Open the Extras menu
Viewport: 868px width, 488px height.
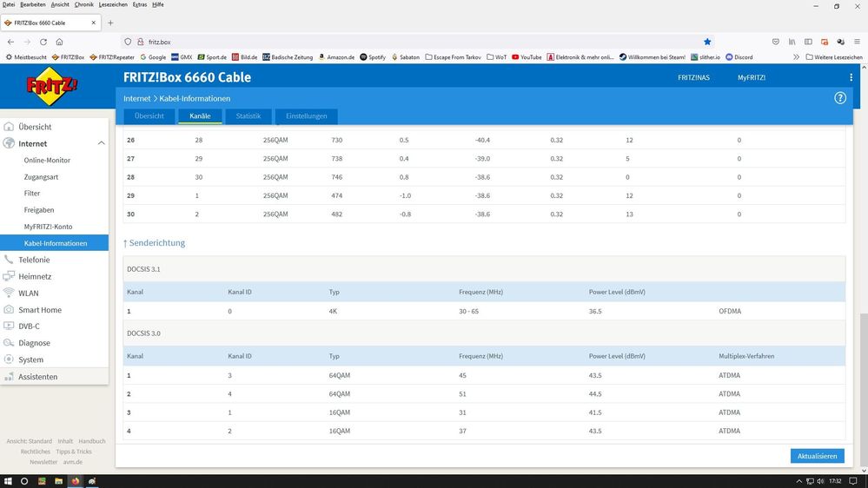pos(140,4)
